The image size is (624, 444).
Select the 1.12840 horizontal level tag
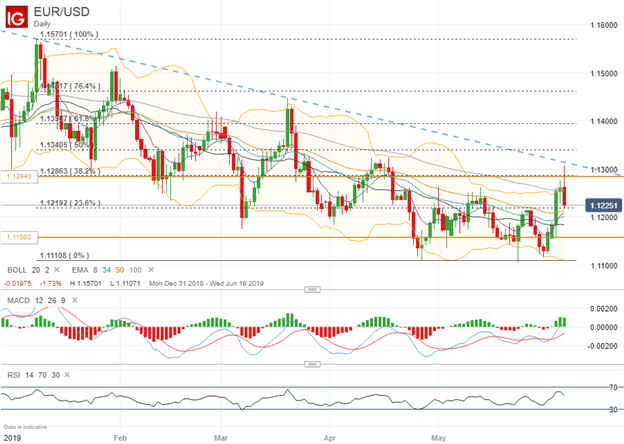point(19,176)
